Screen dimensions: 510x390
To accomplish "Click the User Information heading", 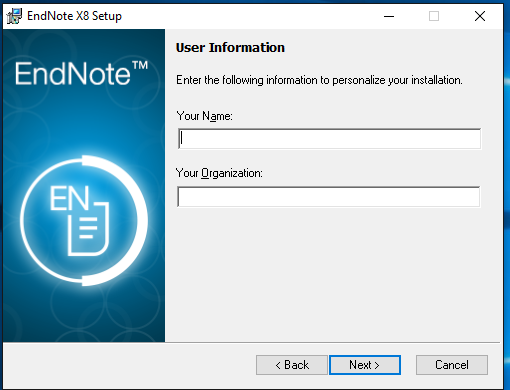I will tap(230, 47).
